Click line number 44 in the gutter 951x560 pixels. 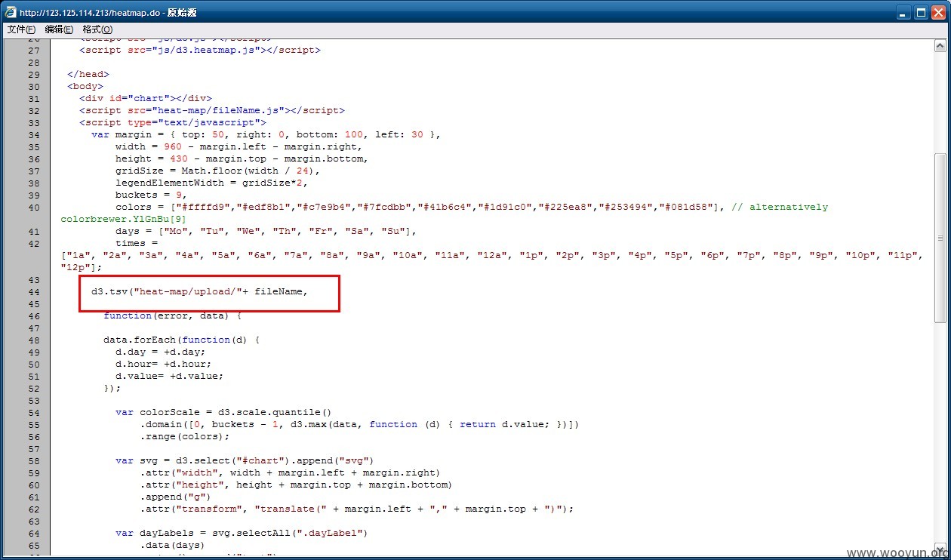[x=33, y=291]
